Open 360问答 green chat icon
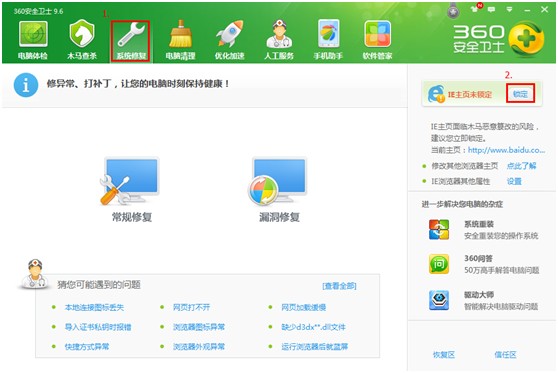This screenshot has height=373, width=558. pos(439,264)
